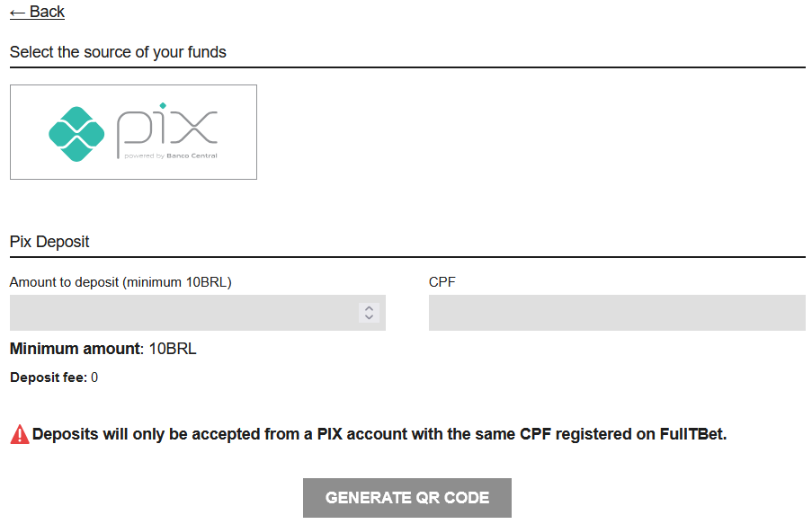Click the CPF field label
The width and height of the screenshot is (812, 524).
[442, 282]
